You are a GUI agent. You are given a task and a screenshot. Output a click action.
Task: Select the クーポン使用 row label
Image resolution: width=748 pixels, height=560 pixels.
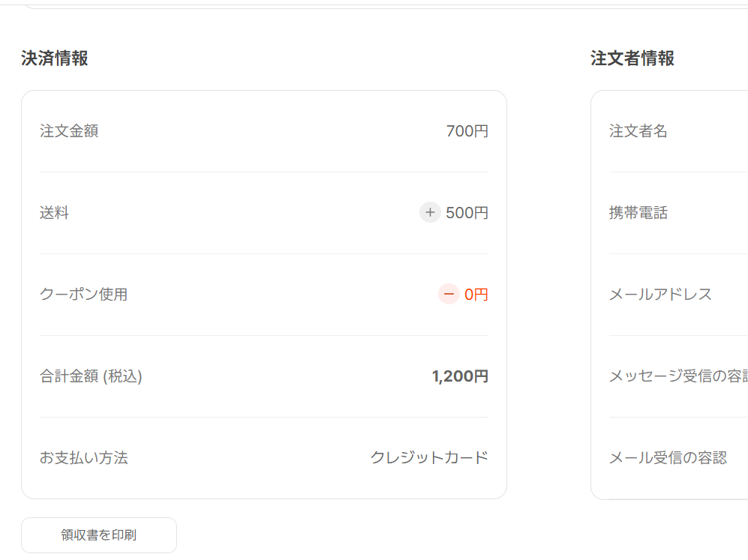(x=83, y=295)
